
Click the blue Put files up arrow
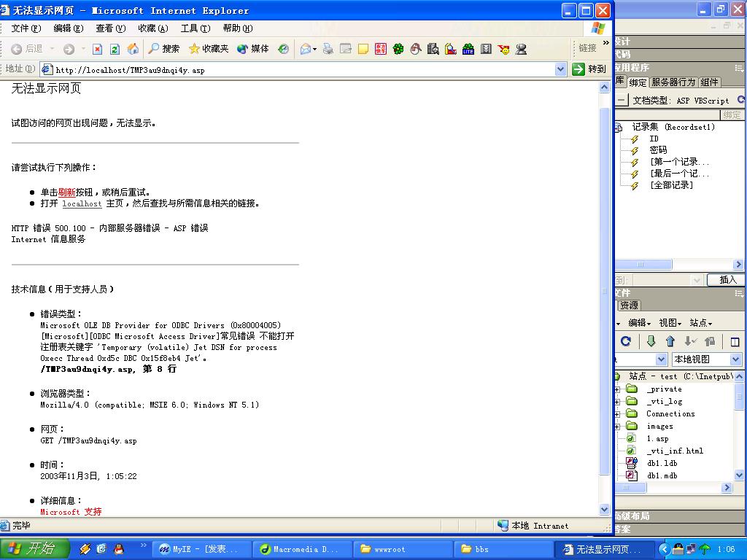pos(670,341)
